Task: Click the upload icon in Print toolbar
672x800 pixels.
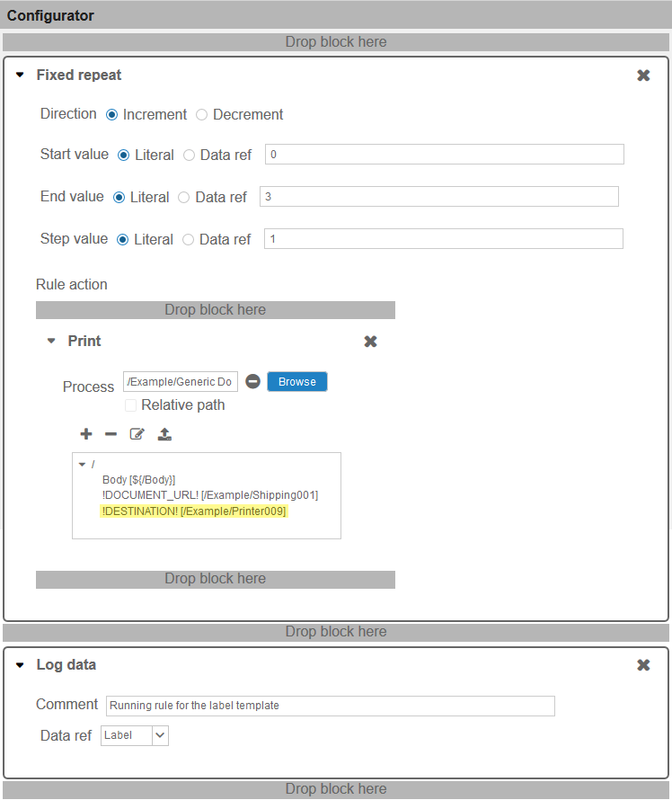Action: pyautogui.click(x=164, y=434)
